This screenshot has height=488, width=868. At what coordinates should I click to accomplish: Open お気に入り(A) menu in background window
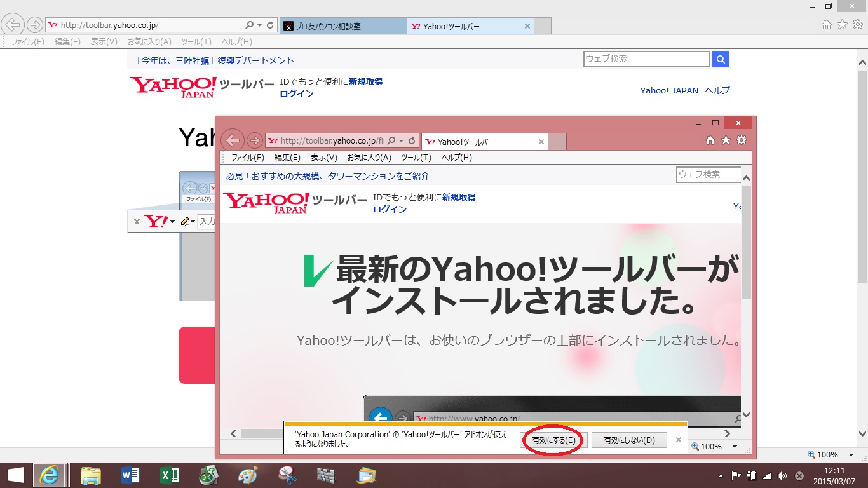(x=149, y=42)
